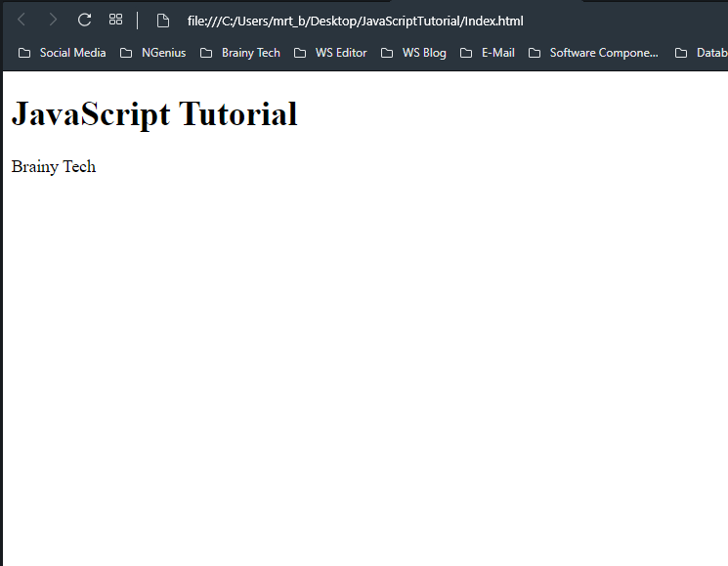Open the E-Mail bookmarks folder
This screenshot has width=728, height=566.
pos(488,53)
